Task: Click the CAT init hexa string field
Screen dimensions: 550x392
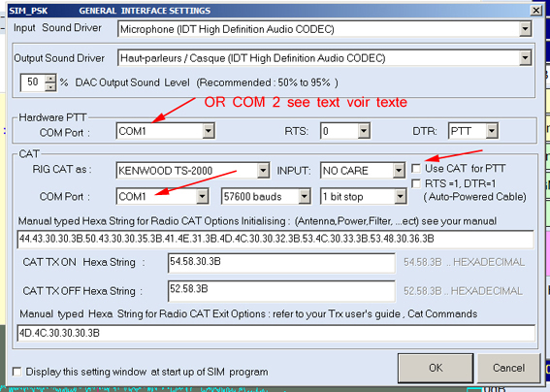Action: [x=275, y=240]
